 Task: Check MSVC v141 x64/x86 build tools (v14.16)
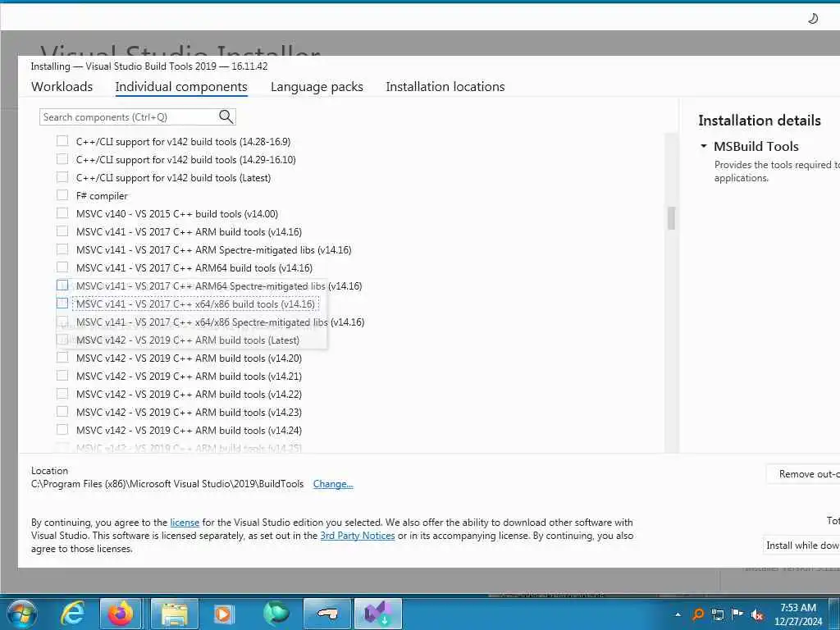(x=62, y=304)
